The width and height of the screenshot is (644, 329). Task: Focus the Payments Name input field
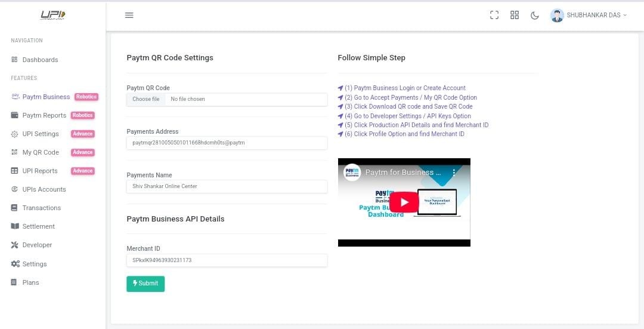pos(227,186)
